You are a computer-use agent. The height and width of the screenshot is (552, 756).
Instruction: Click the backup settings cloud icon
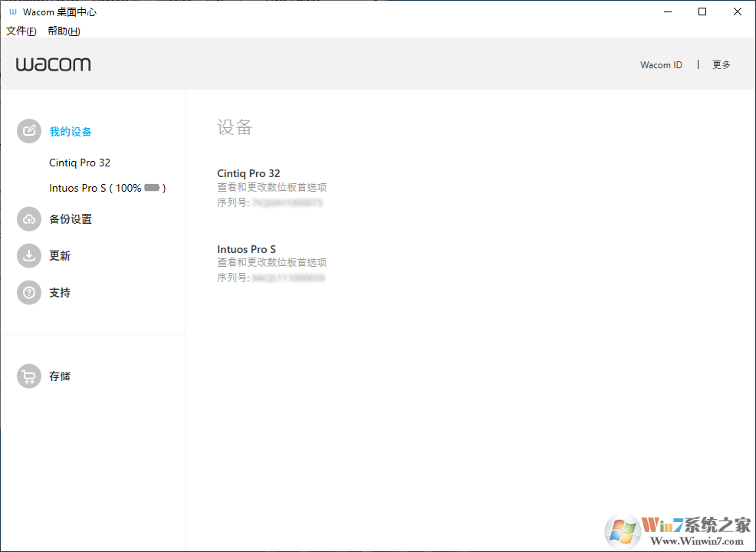(x=29, y=219)
